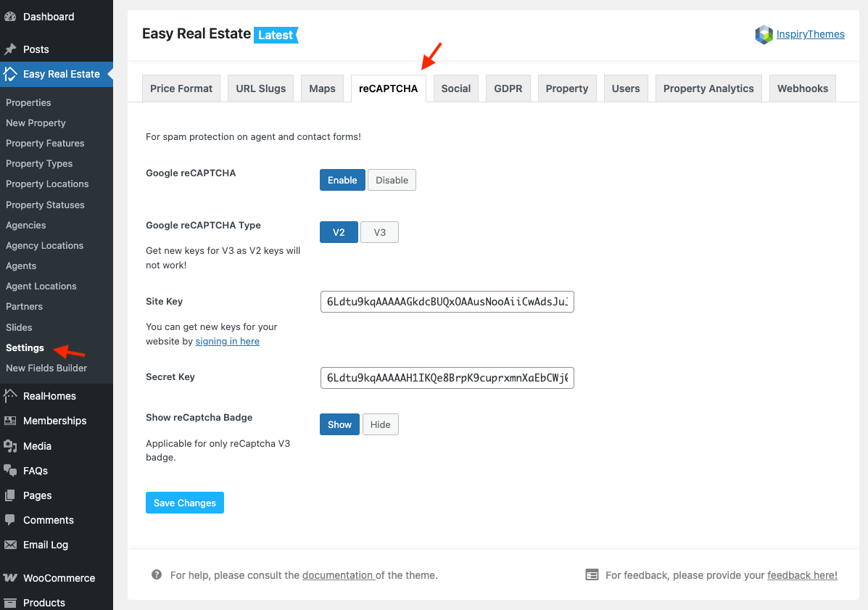Image resolution: width=868 pixels, height=610 pixels.
Task: Click the help question mark icon
Action: point(157,574)
